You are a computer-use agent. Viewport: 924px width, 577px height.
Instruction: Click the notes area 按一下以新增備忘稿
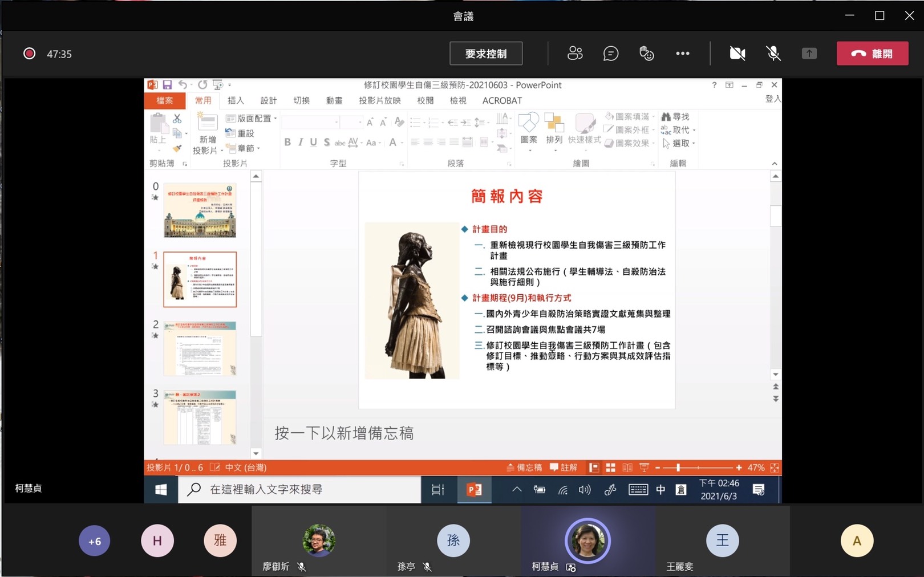[344, 433]
